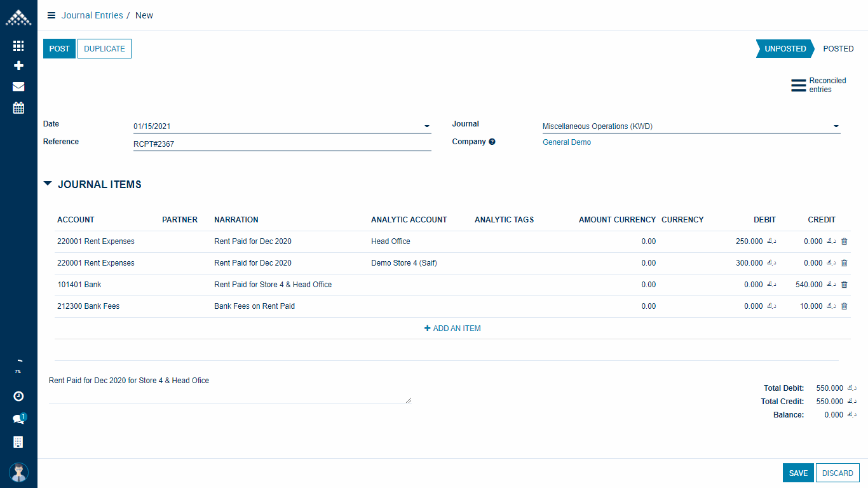Screen dimensions: 868x488
Task: Open the Date dropdown arrow
Action: pyautogui.click(x=426, y=126)
